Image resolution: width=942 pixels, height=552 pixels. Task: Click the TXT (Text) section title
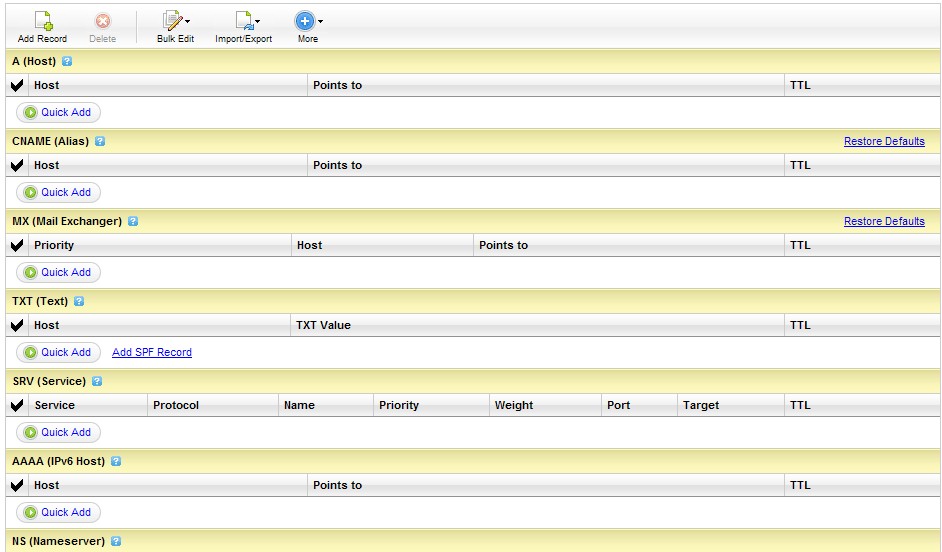[x=40, y=301]
